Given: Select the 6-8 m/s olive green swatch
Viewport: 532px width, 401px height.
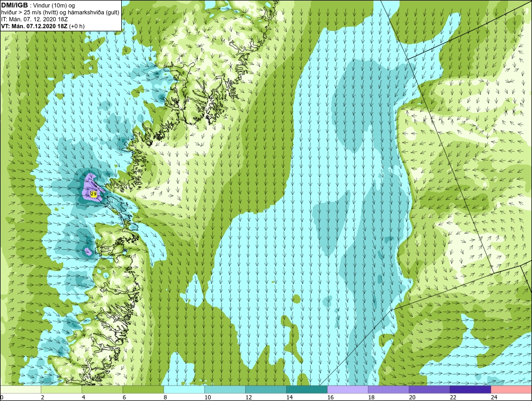Looking at the screenshot, I should [x=143, y=389].
